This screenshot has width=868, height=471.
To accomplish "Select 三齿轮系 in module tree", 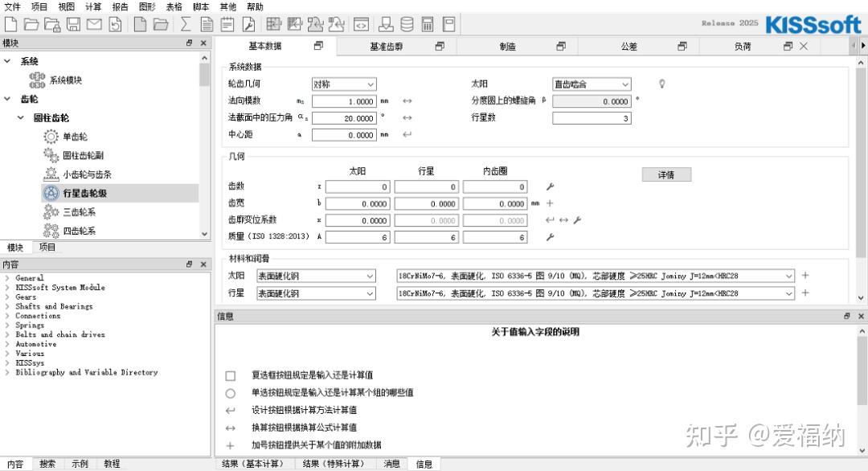I will [x=79, y=212].
